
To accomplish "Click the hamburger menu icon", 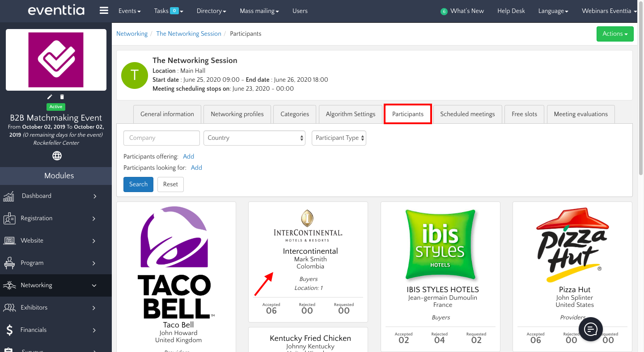I will pyautogui.click(x=104, y=11).
